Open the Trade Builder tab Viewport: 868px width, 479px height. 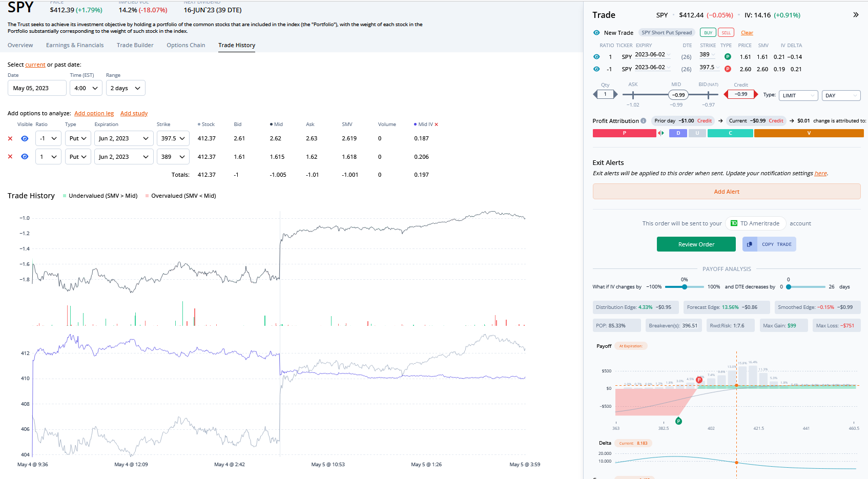135,45
